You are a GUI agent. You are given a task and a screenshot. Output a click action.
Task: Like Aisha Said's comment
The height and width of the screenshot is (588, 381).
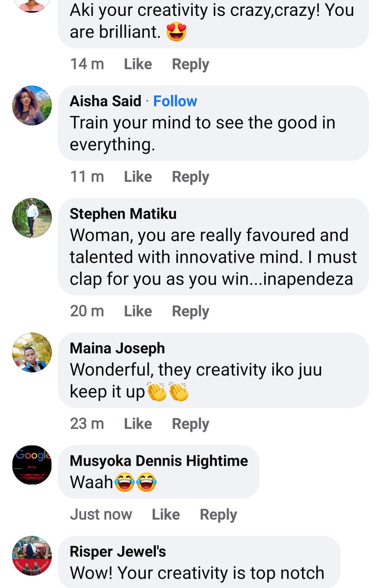[x=138, y=177]
